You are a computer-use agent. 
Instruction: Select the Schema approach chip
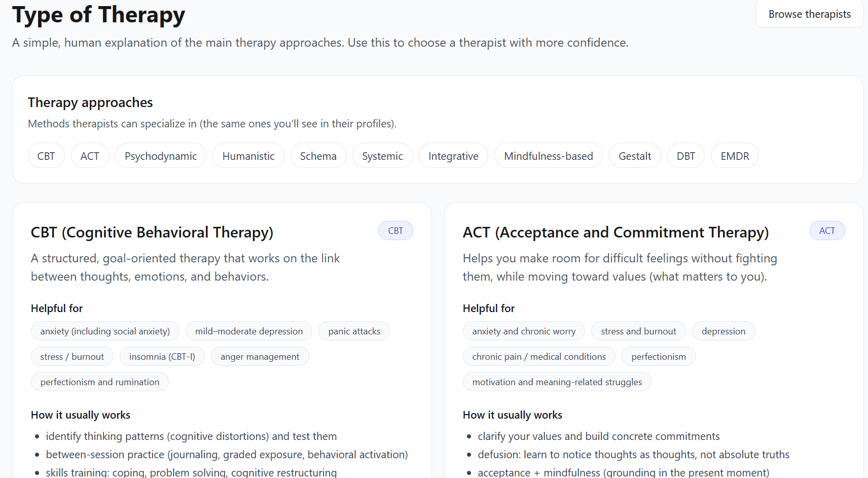tap(318, 156)
